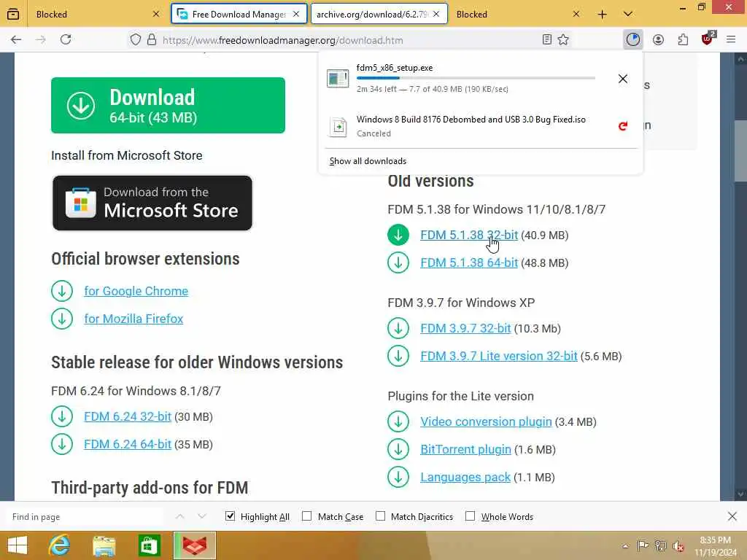Screen dimensions: 747x560
Task: Open the Action Center flag icon
Action: [643, 546]
